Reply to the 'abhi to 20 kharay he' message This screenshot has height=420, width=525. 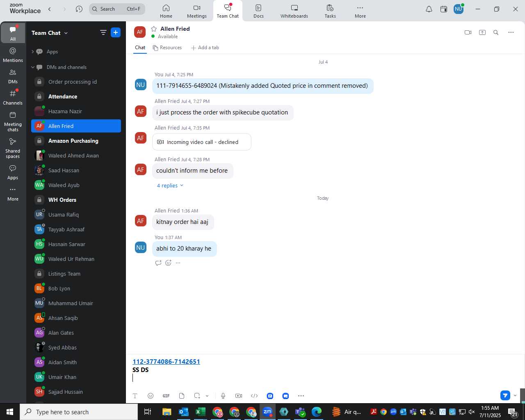(x=158, y=263)
